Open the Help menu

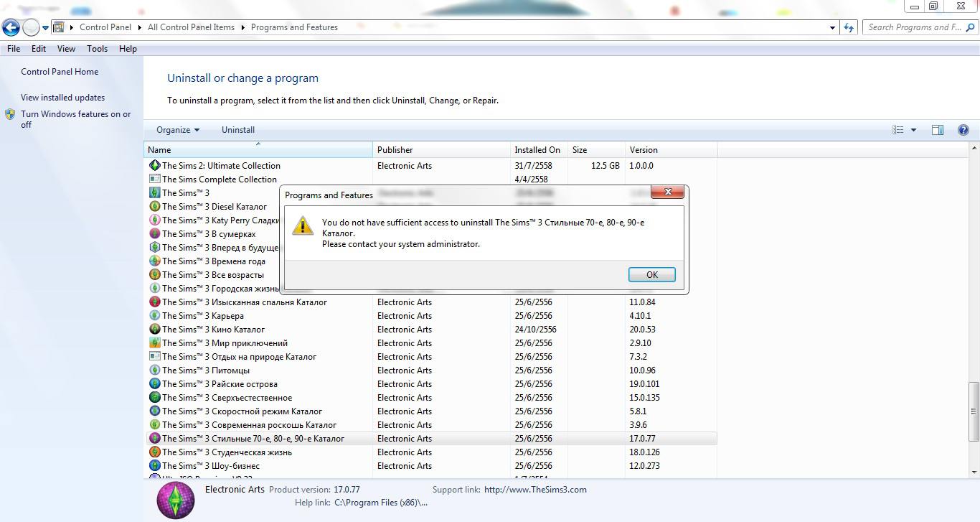click(x=128, y=49)
